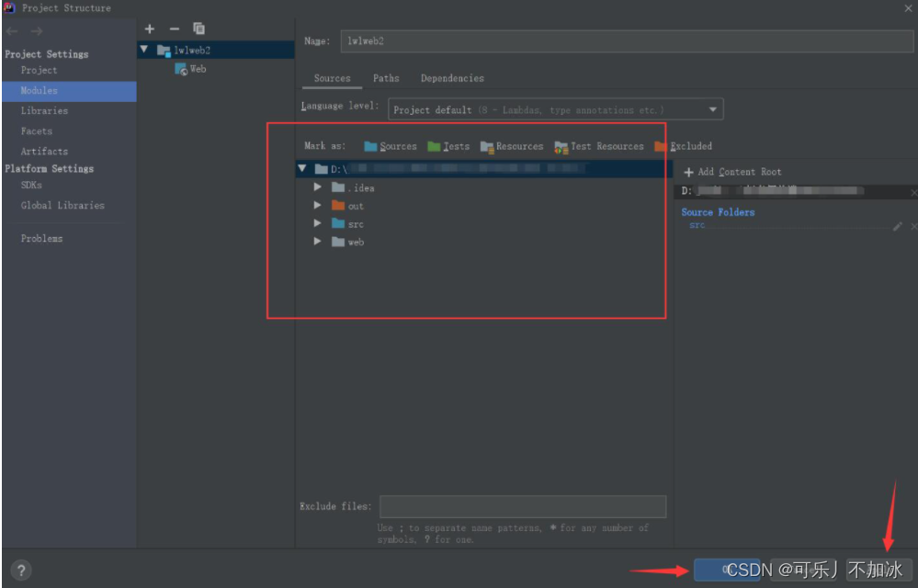Mark folder as Sources
This screenshot has width=918, height=588.
pyautogui.click(x=391, y=146)
